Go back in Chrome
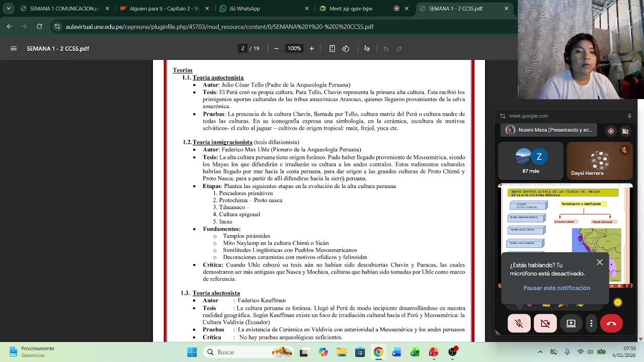Viewport: 644px width, 362px height. pyautogui.click(x=9, y=27)
